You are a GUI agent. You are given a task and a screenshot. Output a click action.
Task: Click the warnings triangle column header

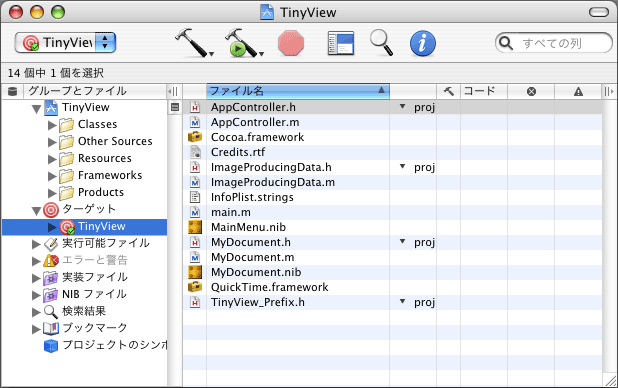tap(578, 91)
